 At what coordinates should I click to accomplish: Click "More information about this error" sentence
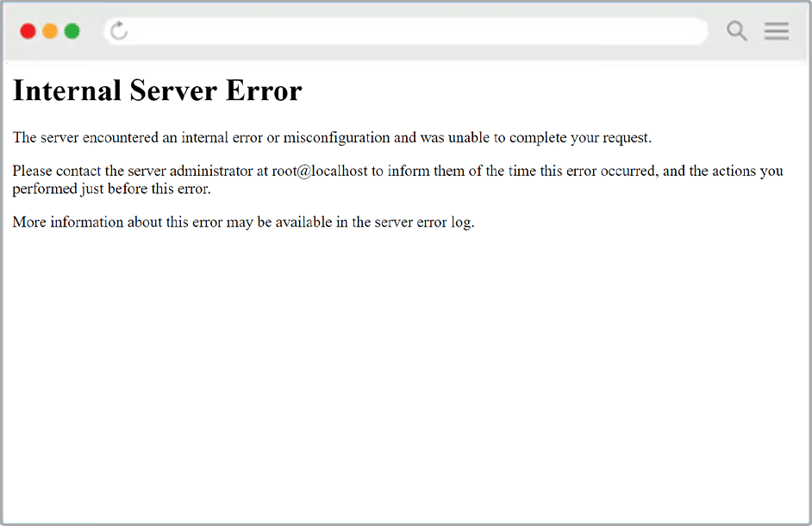[x=244, y=222]
